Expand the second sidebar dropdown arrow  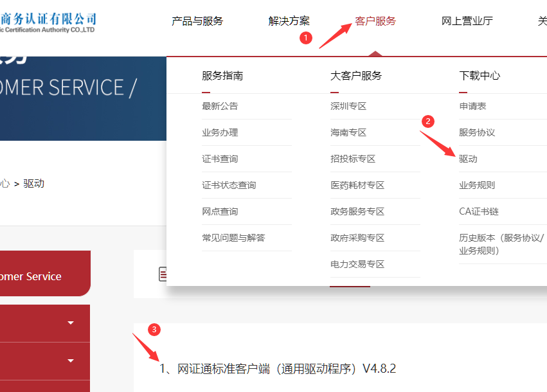[71, 361]
